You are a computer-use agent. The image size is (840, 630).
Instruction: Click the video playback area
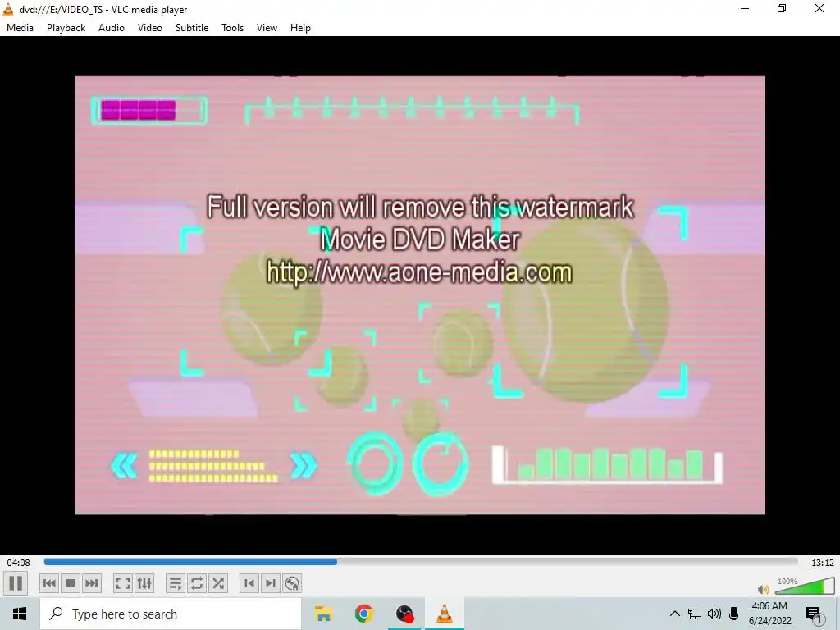point(420,295)
